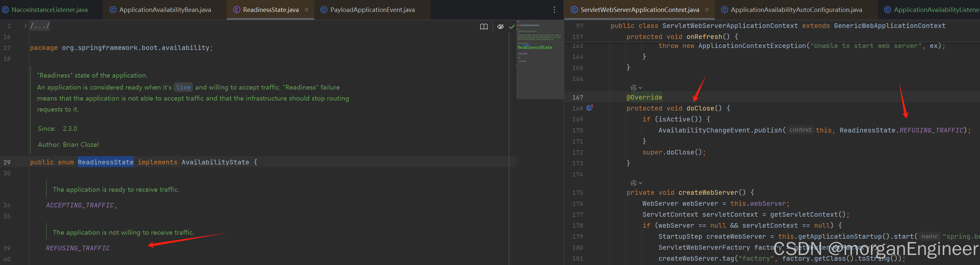Click 'WebServer webServer' declaration on line 176
This screenshot has height=265, width=980.
tap(680, 204)
